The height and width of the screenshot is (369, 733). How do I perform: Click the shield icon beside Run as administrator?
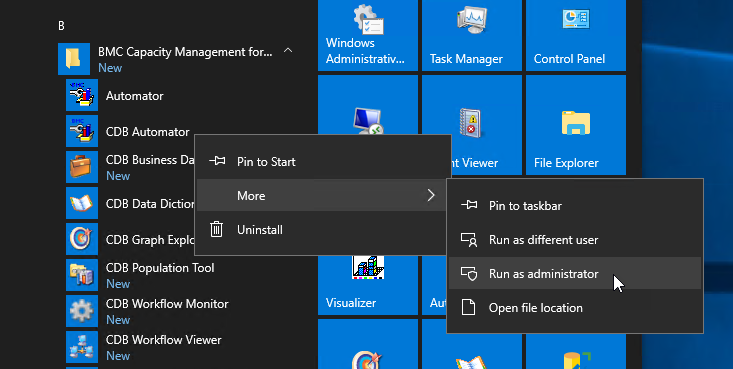point(469,274)
